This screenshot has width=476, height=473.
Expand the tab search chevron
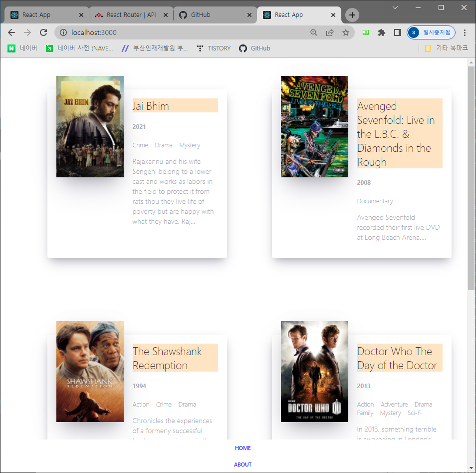pos(395,7)
